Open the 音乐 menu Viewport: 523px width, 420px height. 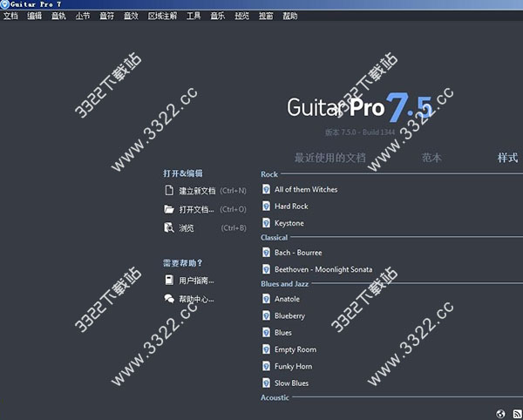coord(217,16)
